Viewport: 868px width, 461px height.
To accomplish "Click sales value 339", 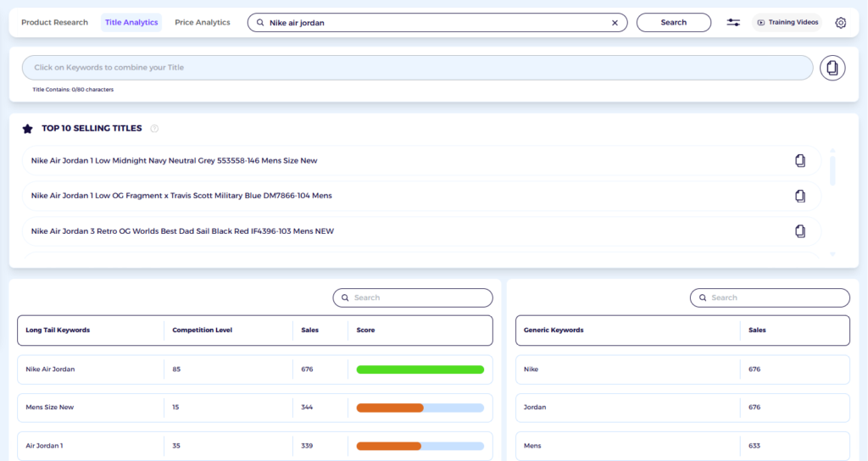I will point(307,446).
